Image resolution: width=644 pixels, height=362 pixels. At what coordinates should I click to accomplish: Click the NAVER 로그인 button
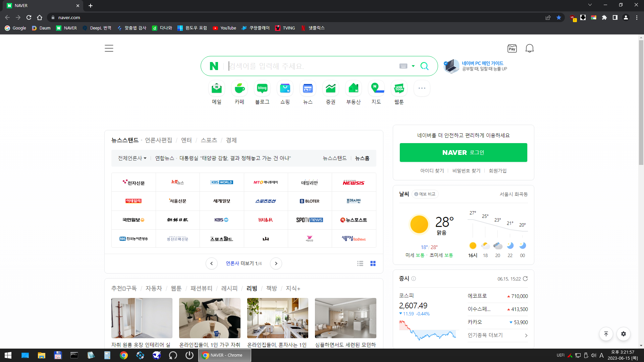tap(463, 153)
